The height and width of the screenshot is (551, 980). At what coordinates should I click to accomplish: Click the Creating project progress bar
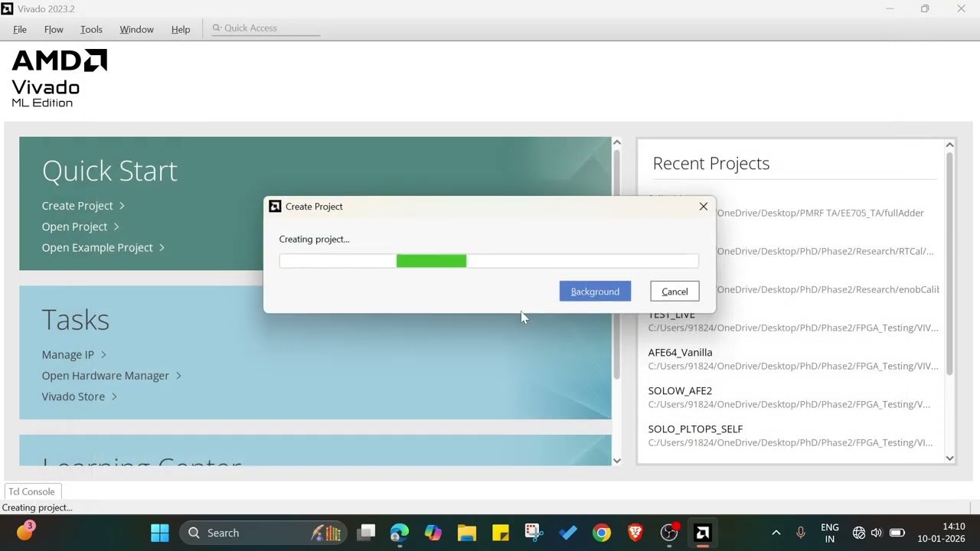488,261
